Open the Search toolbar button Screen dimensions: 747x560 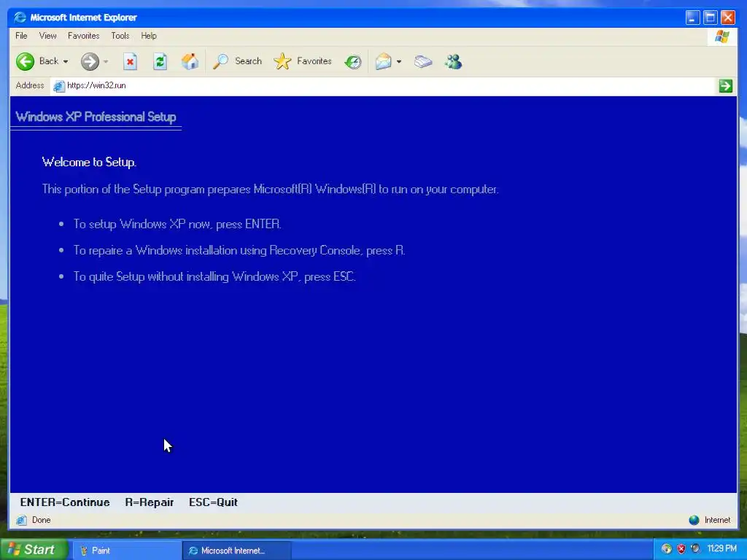237,61
